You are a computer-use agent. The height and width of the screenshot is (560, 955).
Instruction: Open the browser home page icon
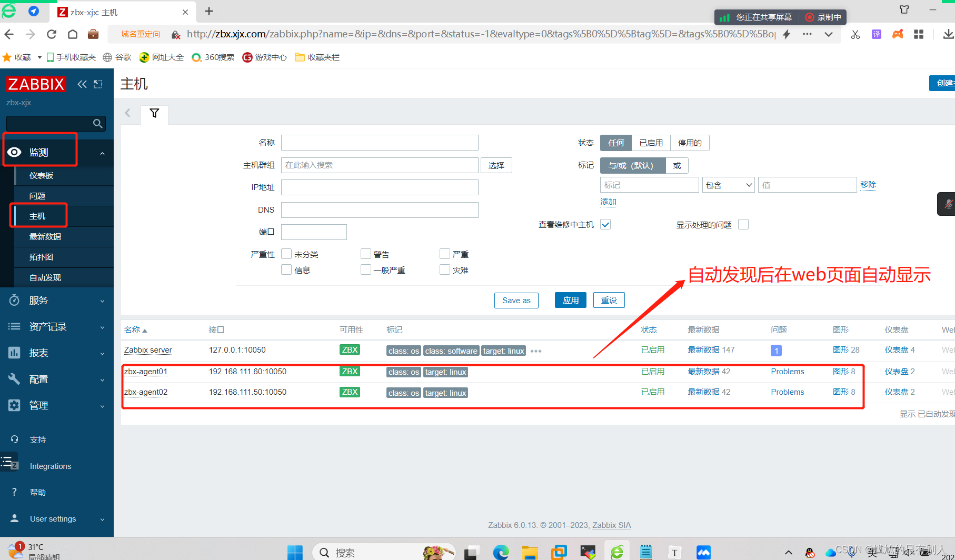73,34
